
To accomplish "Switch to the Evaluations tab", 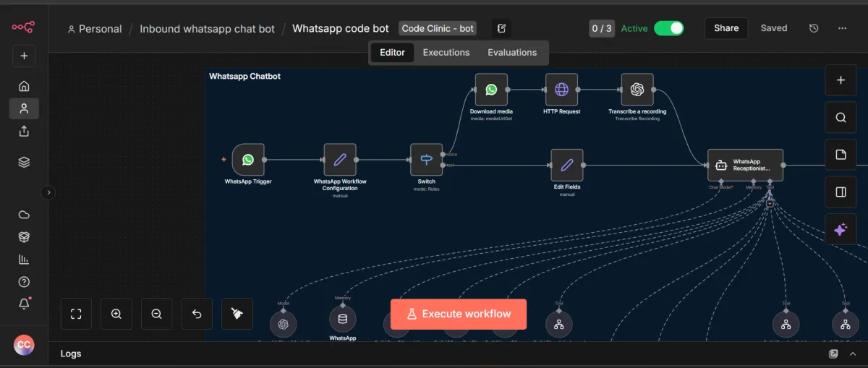I will coord(512,53).
